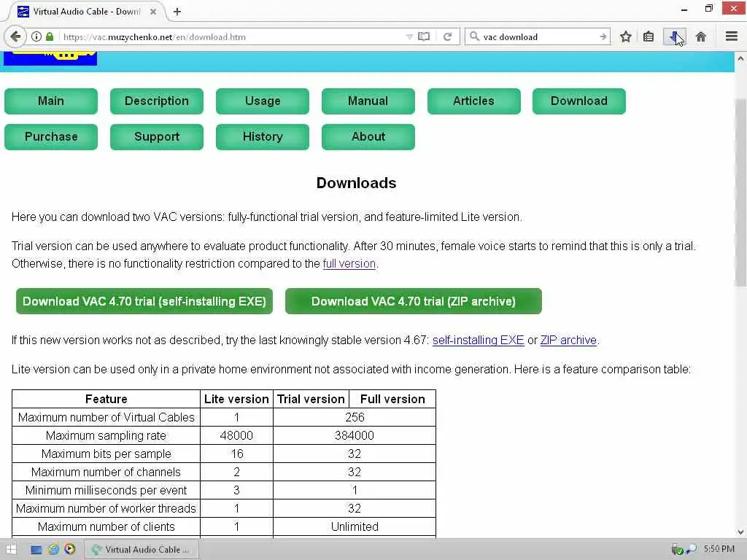Click 'Maximum number of worker threads' cell

pyautogui.click(x=107, y=508)
